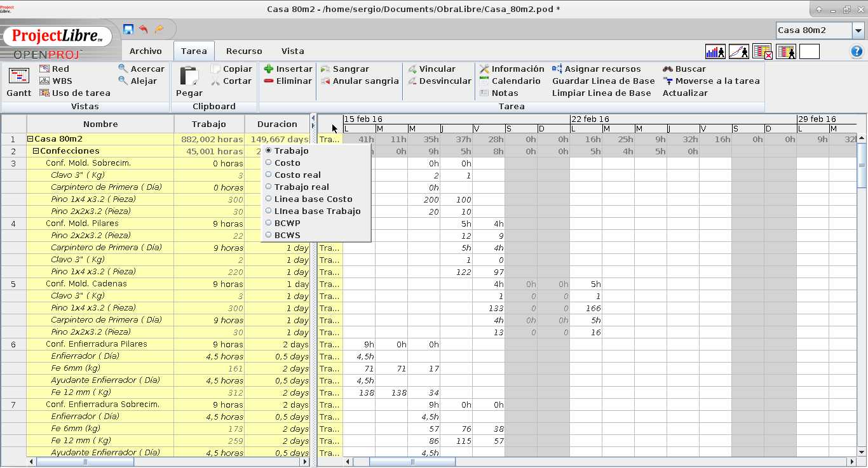The width and height of the screenshot is (868, 468).
Task: Collapse the Confecciones group
Action: (36, 151)
